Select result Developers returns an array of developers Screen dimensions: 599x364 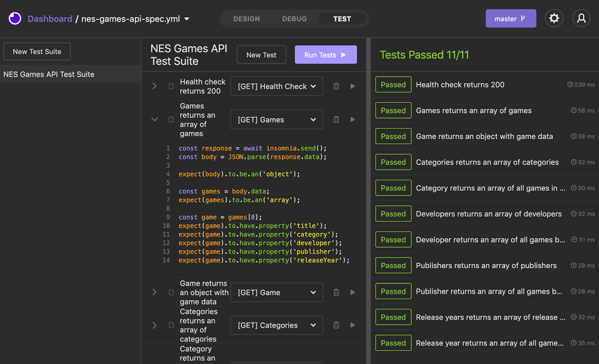click(489, 214)
